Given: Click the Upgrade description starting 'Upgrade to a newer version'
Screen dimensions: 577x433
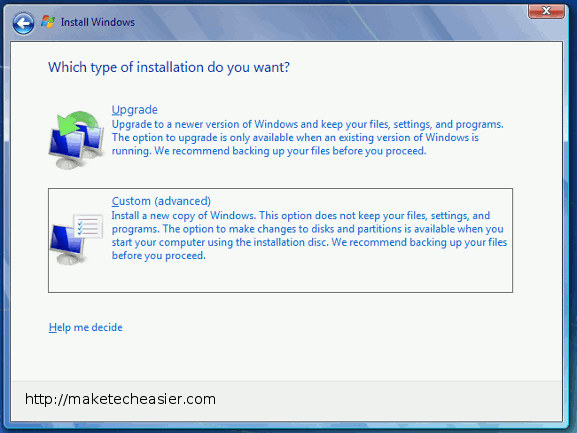Looking at the screenshot, I should tap(308, 138).
